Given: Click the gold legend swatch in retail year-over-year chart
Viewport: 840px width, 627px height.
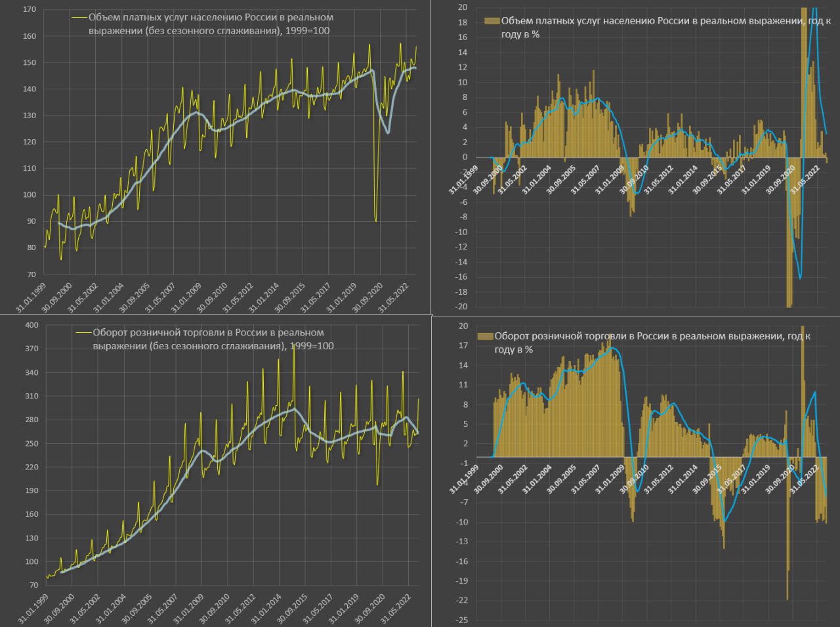Looking at the screenshot, I should point(485,336).
